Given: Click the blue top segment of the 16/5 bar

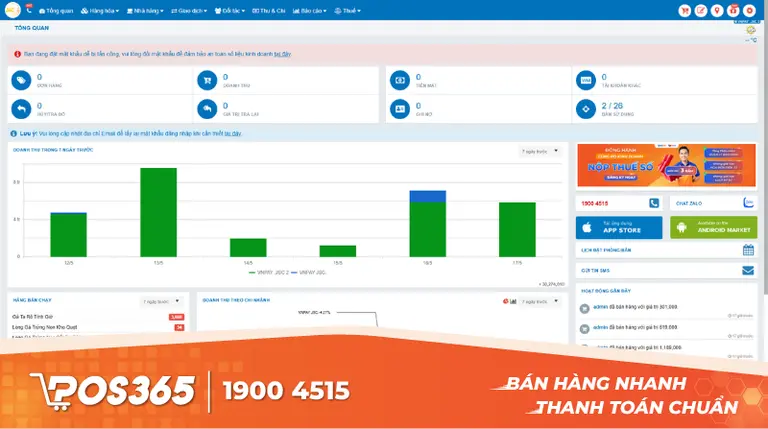Looking at the screenshot, I should [428, 196].
